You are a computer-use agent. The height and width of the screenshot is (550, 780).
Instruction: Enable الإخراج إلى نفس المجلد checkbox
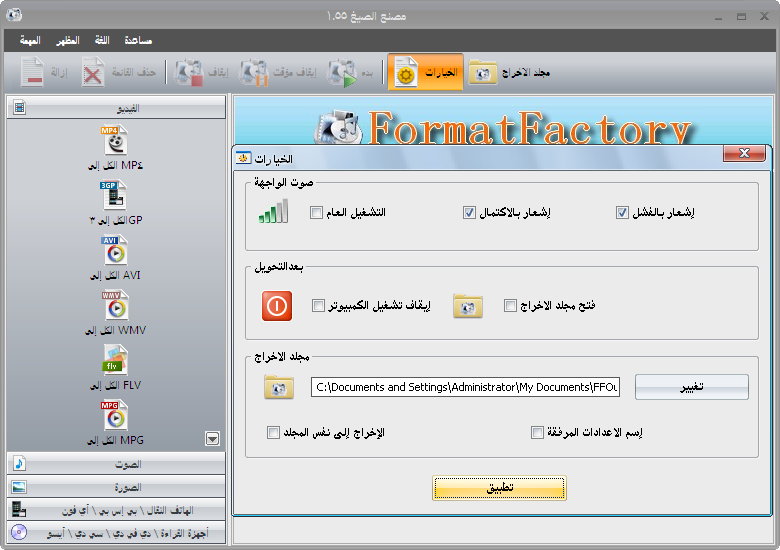click(274, 433)
